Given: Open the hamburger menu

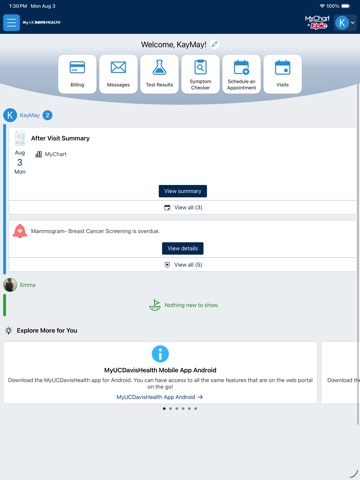Looking at the screenshot, I should (x=11, y=23).
